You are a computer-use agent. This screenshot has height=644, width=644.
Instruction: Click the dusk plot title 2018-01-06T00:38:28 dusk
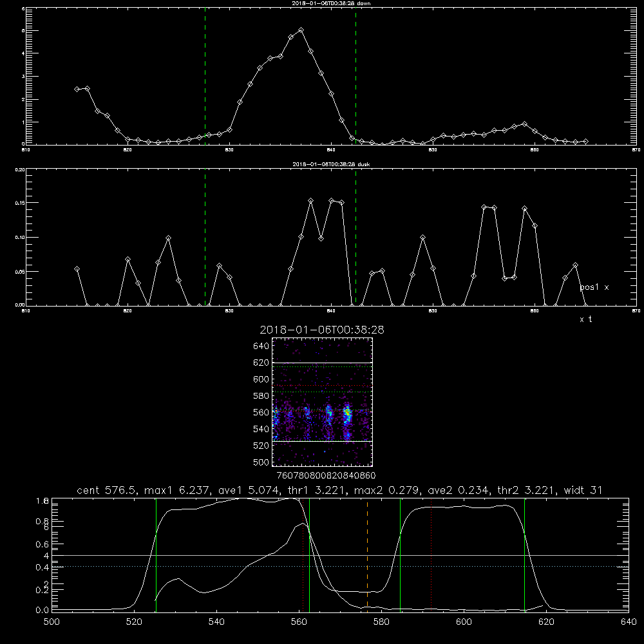click(x=331, y=164)
